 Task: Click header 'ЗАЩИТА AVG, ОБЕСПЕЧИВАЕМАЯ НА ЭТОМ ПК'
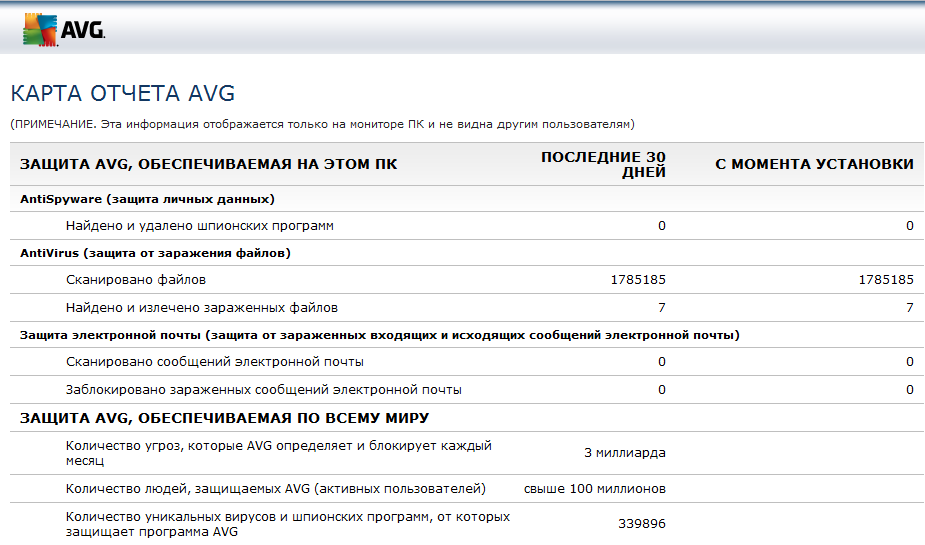point(209,164)
